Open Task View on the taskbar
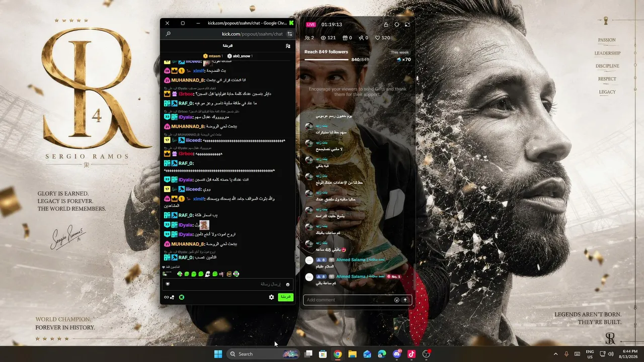The width and height of the screenshot is (644, 362). pos(308,354)
